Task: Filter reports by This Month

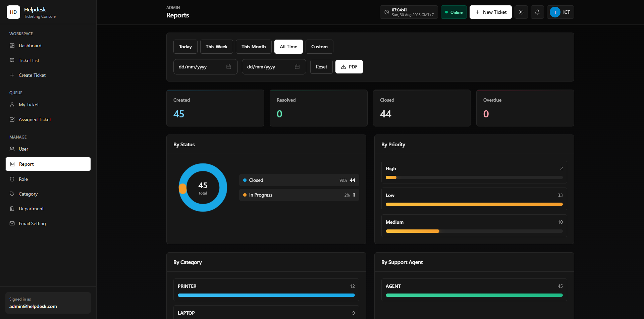Action: coord(254,47)
